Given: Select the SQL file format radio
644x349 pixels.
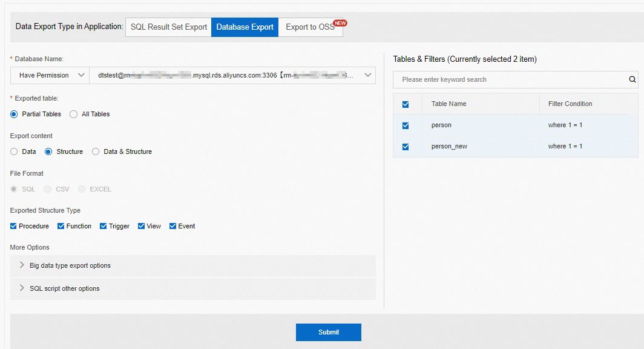Looking at the screenshot, I should click(14, 189).
